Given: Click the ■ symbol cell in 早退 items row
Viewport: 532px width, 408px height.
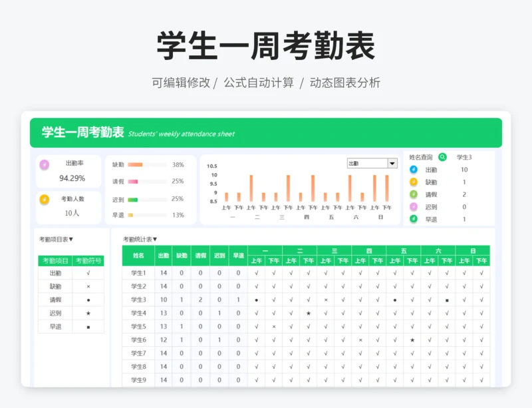Looking at the screenshot, I should pyautogui.click(x=88, y=327).
